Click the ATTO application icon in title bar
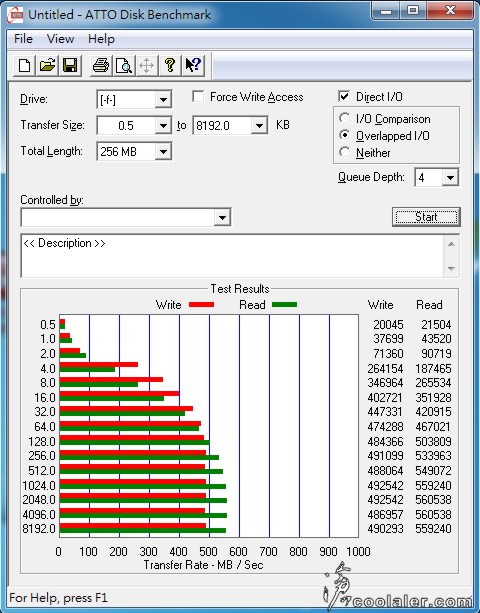Screen dimensions: 480x613 coord(15,15)
